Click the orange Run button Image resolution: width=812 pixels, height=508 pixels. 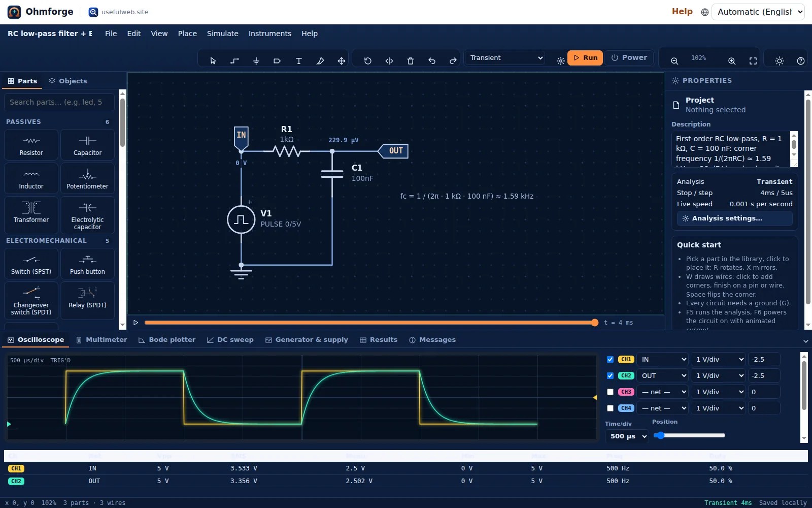(585, 58)
